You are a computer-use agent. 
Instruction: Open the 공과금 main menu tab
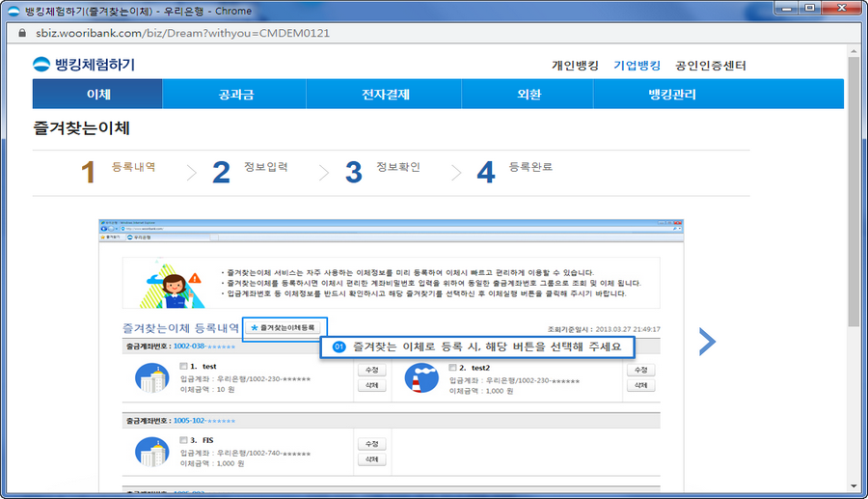234,95
